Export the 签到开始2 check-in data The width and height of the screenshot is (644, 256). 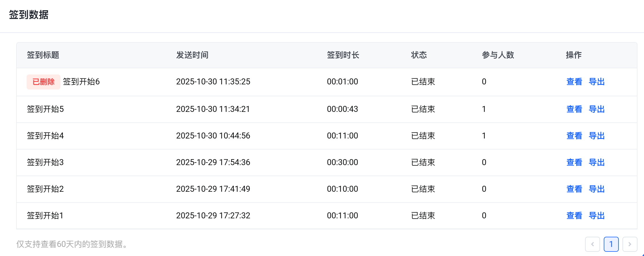click(x=597, y=189)
